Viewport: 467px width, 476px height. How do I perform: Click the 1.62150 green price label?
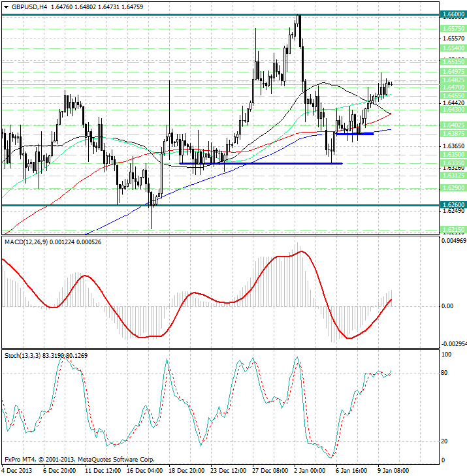pos(453,230)
